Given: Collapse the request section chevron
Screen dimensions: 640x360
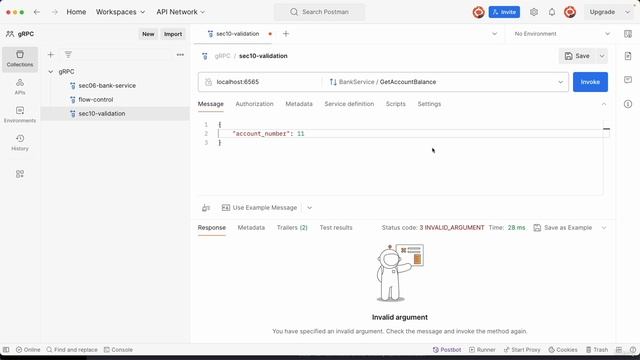Looking at the screenshot, I should tap(604, 104).
